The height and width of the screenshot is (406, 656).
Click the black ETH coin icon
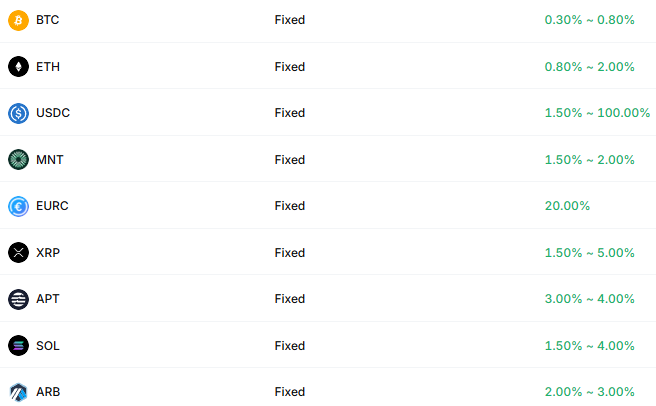(18, 67)
